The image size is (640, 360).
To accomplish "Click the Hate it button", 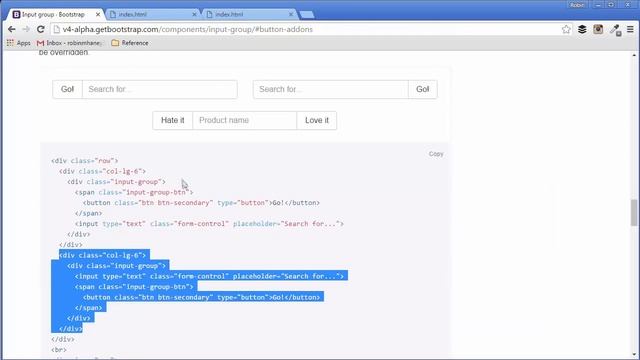I will point(173,120).
